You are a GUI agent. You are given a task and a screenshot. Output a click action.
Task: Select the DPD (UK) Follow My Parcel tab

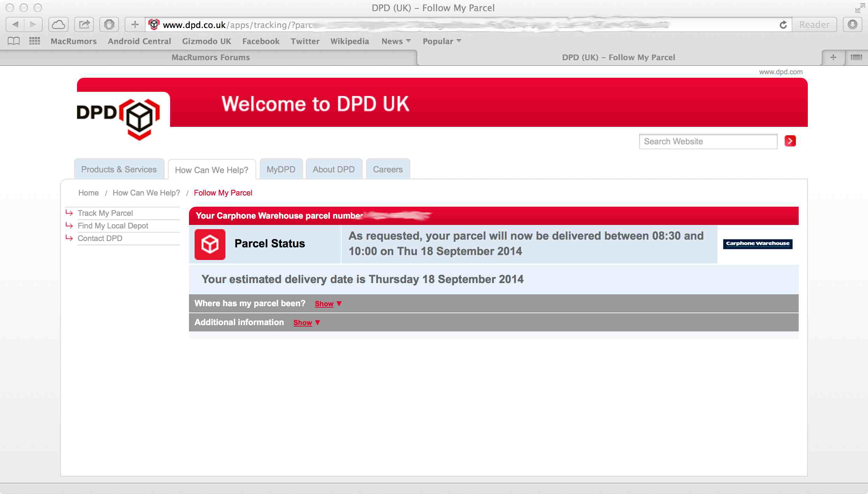pyautogui.click(x=618, y=57)
